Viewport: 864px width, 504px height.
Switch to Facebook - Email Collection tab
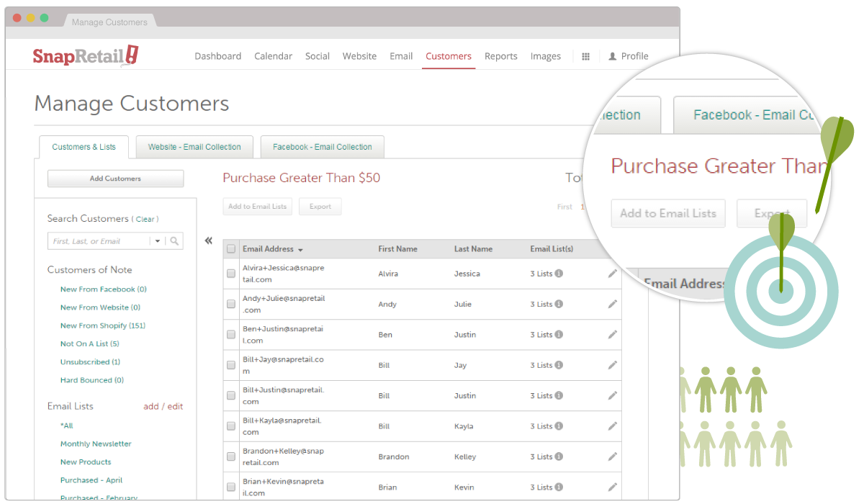click(x=323, y=147)
